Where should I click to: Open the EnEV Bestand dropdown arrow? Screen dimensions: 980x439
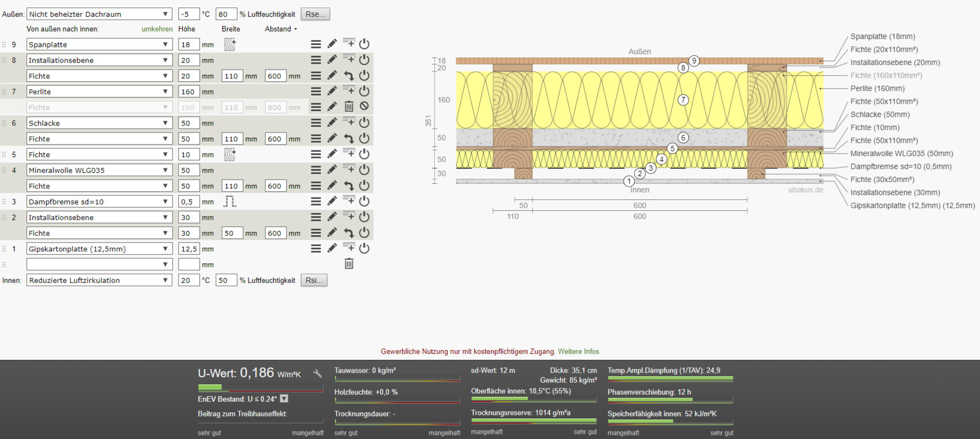pyautogui.click(x=284, y=399)
